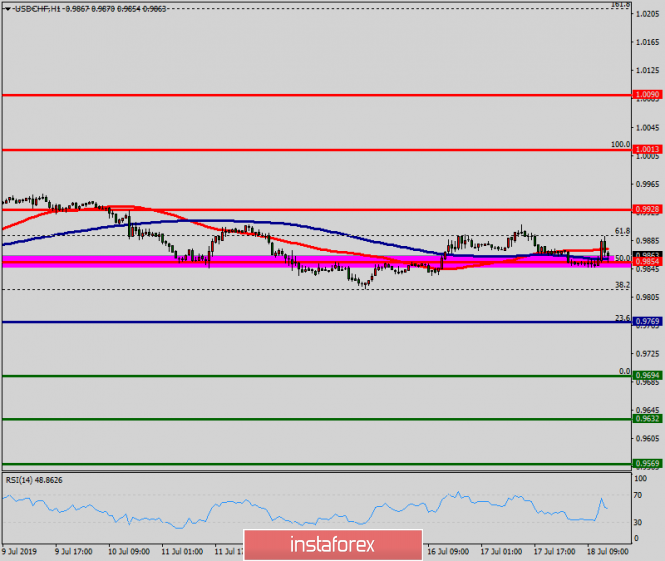Click the blue 0.9769 price label

click(x=647, y=321)
